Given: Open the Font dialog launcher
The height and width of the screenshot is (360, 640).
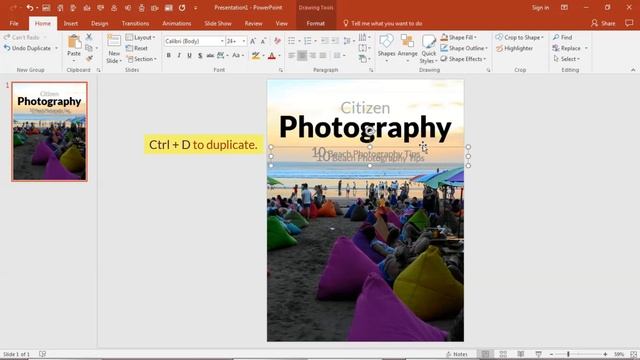Looking at the screenshot, I should click(x=280, y=70).
